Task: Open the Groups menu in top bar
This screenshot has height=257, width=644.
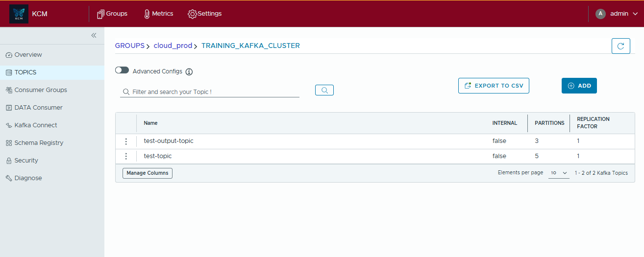Action: coord(112,14)
